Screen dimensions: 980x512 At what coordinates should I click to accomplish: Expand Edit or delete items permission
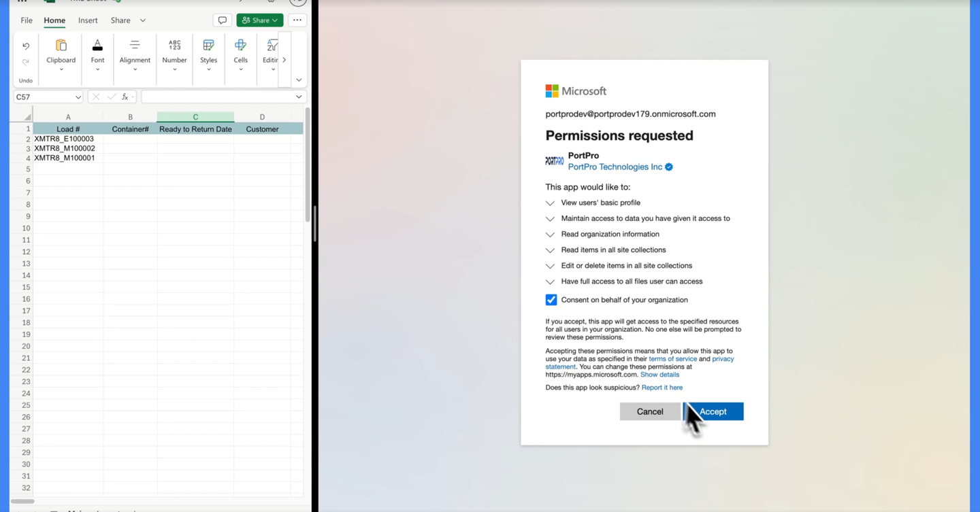(550, 266)
